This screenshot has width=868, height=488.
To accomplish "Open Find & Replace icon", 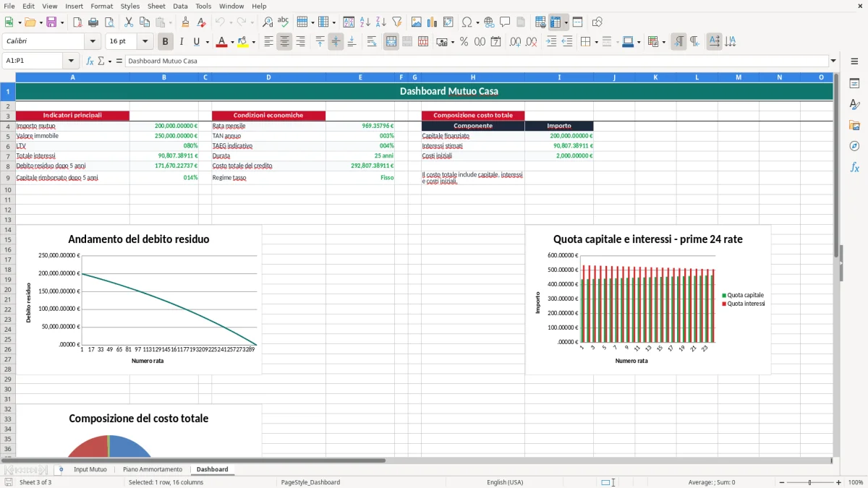I will [268, 22].
